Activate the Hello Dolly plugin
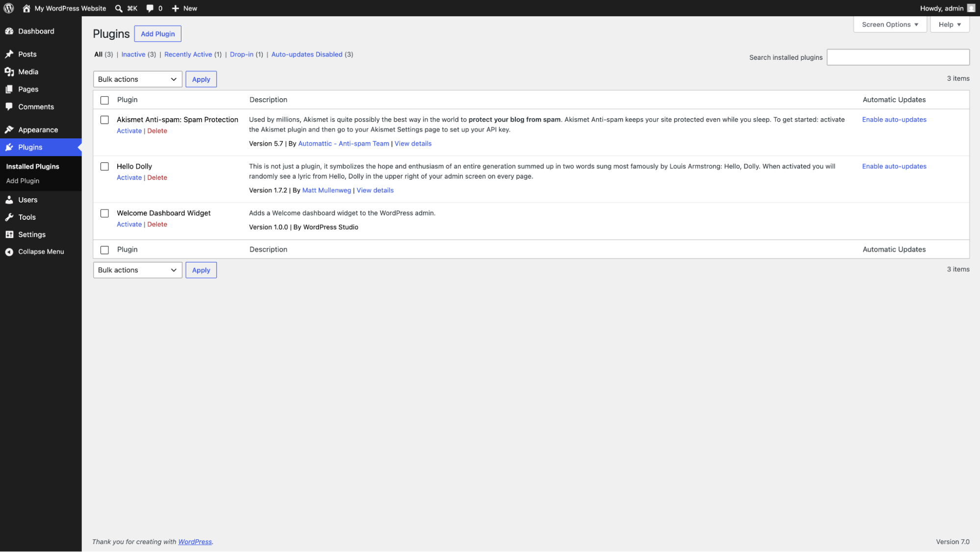Viewport: 980px width, 552px height. 129,178
